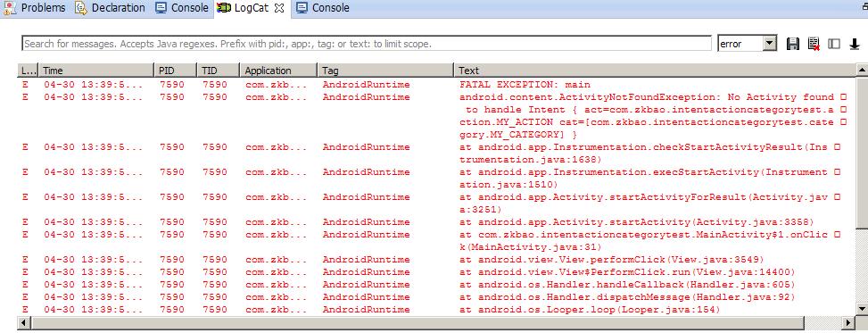Open the Console tab right of LogCat

click(x=323, y=8)
